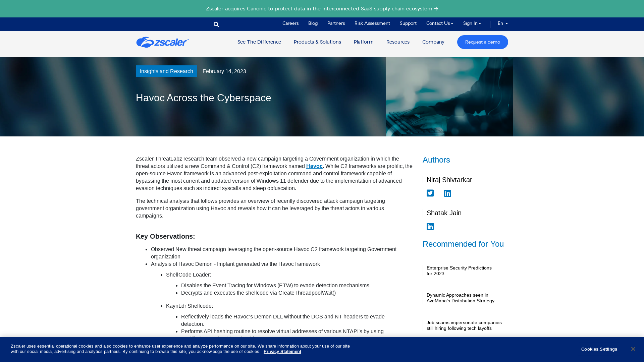This screenshot has height=362, width=644.
Task: Click the Twitter icon for Niraj Shivtarkar
Action: (x=430, y=193)
